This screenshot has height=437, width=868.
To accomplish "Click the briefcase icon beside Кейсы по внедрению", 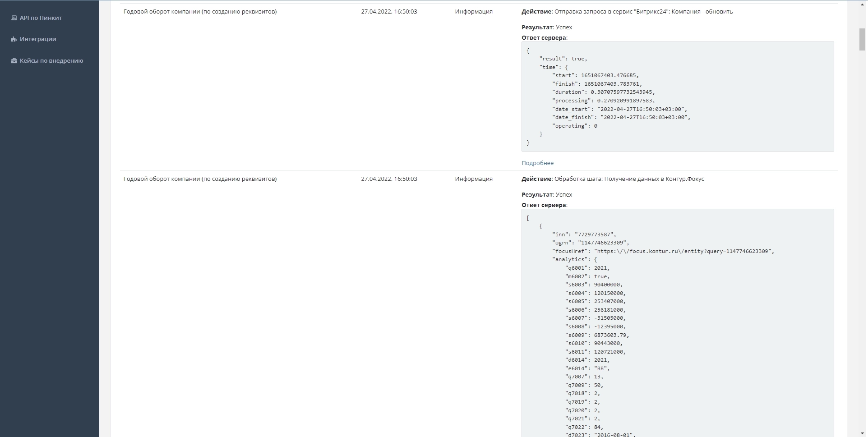I will point(14,61).
